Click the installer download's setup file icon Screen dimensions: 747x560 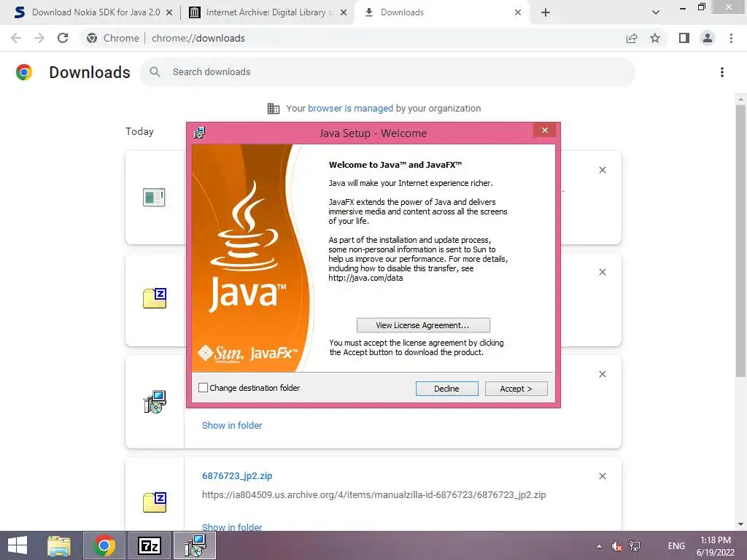[x=155, y=402]
